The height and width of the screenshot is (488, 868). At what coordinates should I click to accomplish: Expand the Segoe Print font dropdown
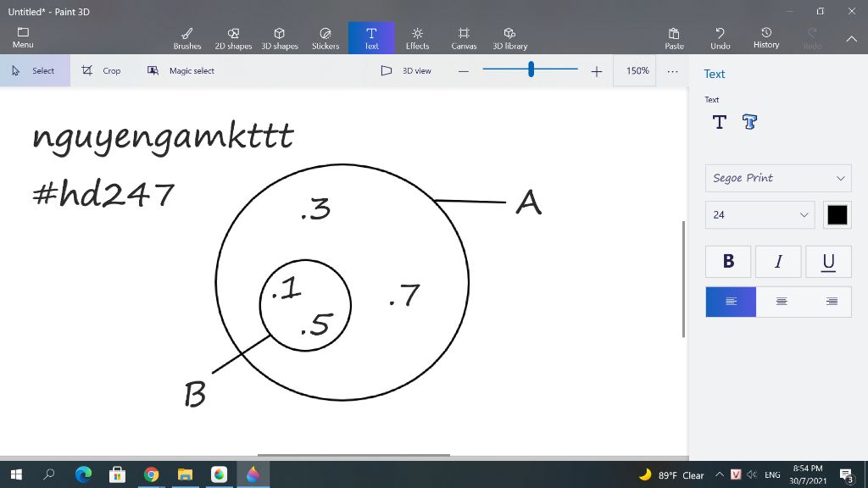[778, 178]
